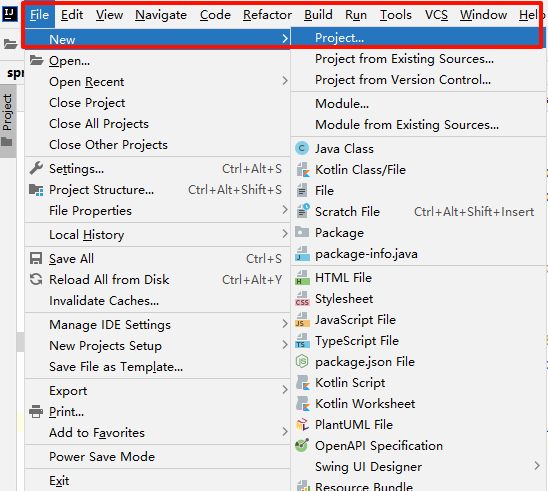
Task: Expand the Manage IDE Settings submenu
Action: tap(285, 324)
